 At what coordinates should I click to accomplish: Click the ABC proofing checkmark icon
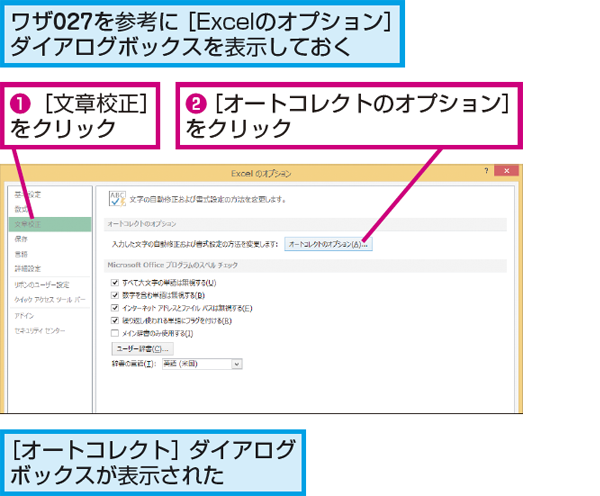[117, 199]
